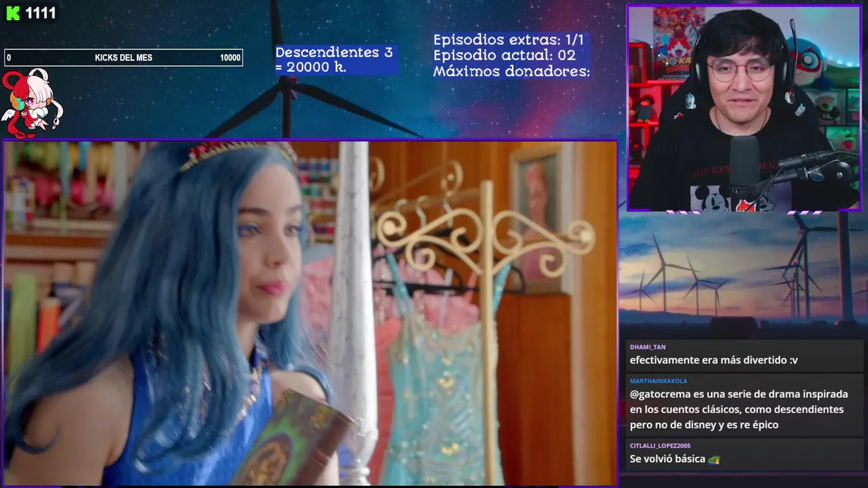Viewport: 868px width, 488px height.
Task: Click the CITLALLI_LOPEZ2005 chat username
Action: 660,446
